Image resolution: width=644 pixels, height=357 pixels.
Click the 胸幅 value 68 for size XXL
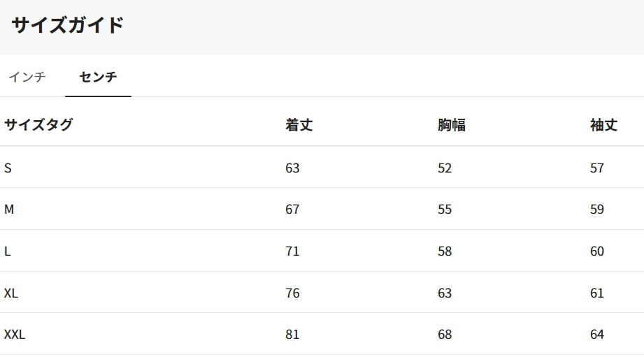(445, 335)
